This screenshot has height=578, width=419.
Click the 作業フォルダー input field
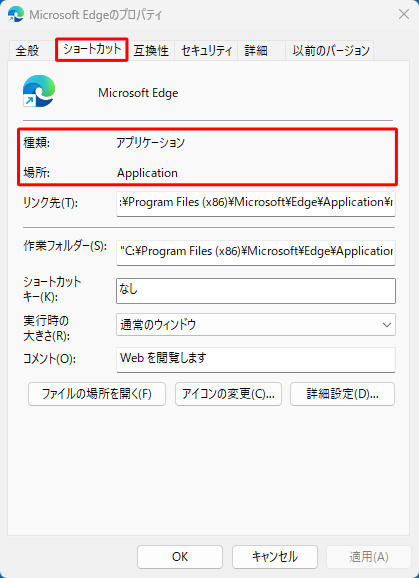(x=256, y=253)
